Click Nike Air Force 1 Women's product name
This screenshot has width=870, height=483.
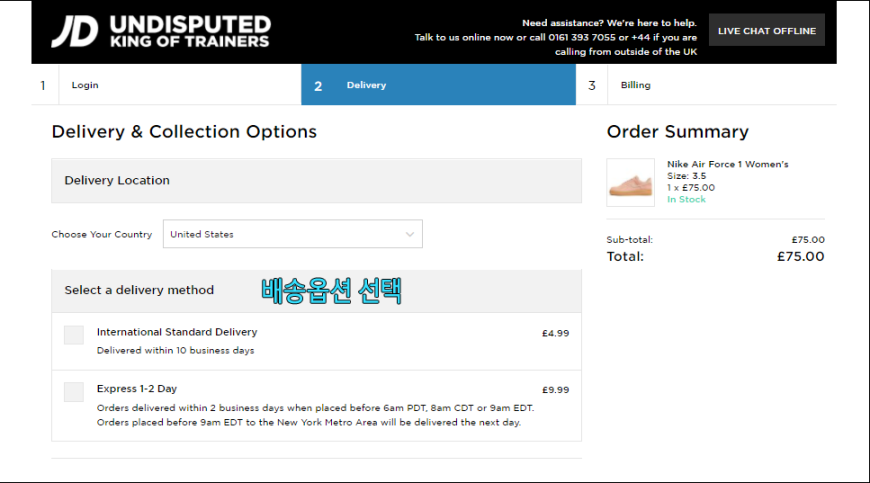click(727, 164)
